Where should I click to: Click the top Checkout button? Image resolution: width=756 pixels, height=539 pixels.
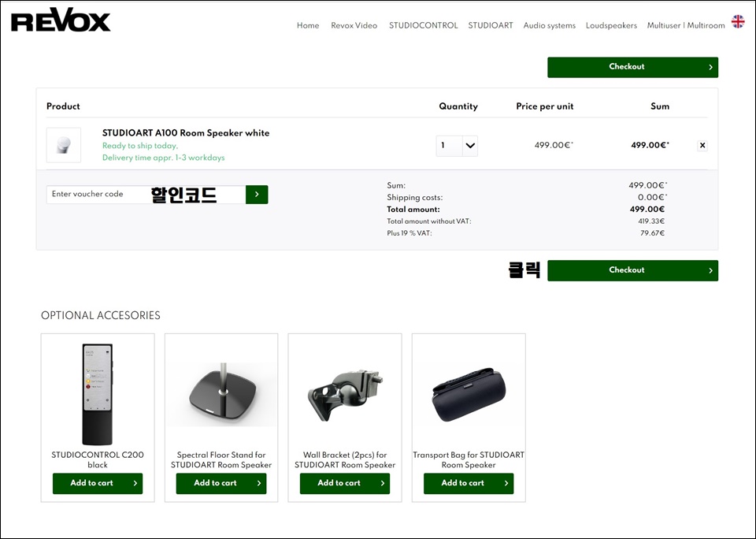coord(632,67)
